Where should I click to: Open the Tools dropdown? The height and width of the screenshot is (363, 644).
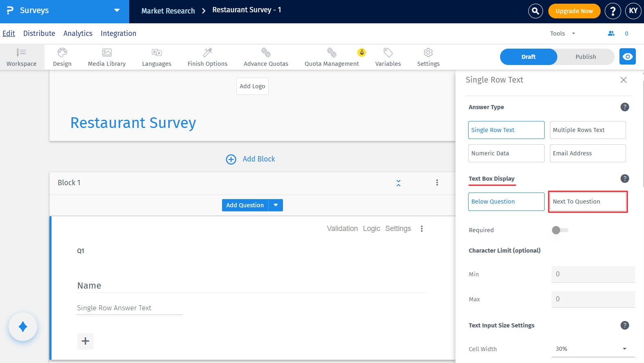562,34
